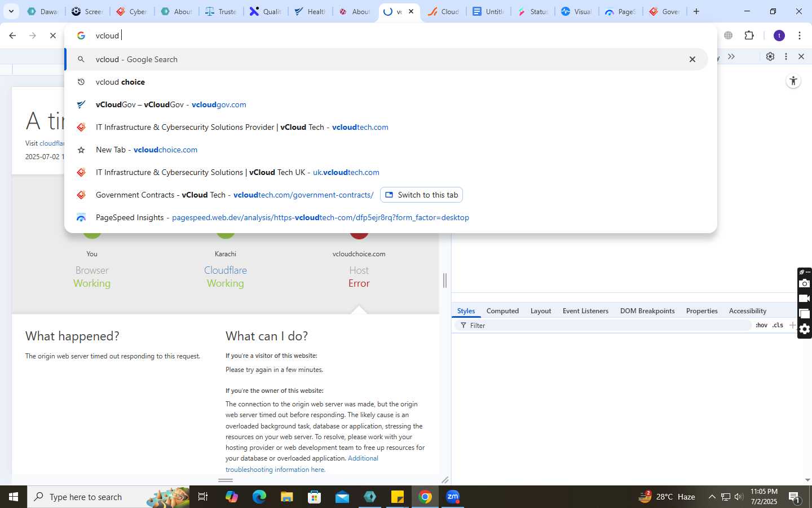The height and width of the screenshot is (508, 812).
Task: Switch to the Screen browser tab
Action: [x=87, y=11]
